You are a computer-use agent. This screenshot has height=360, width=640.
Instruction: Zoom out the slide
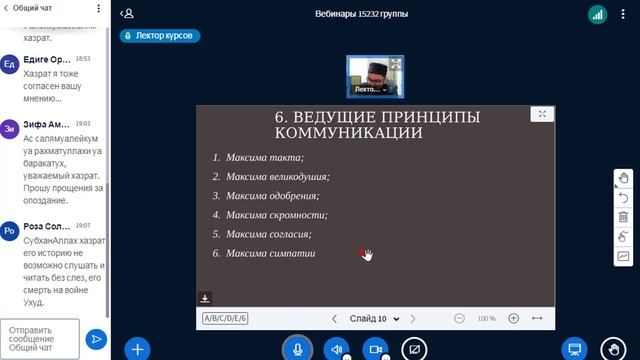459,318
